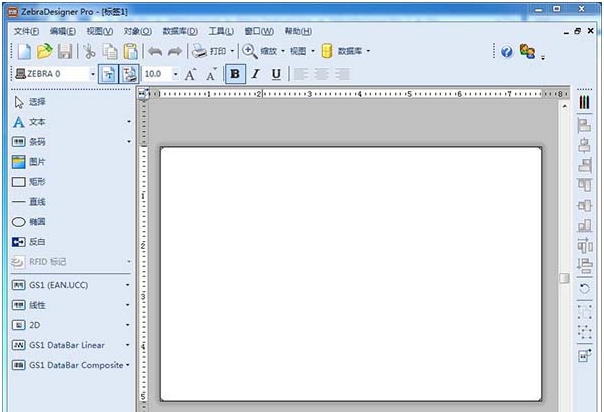The image size is (604, 412).
Task: Decrease the font size with small A
Action: pos(211,74)
